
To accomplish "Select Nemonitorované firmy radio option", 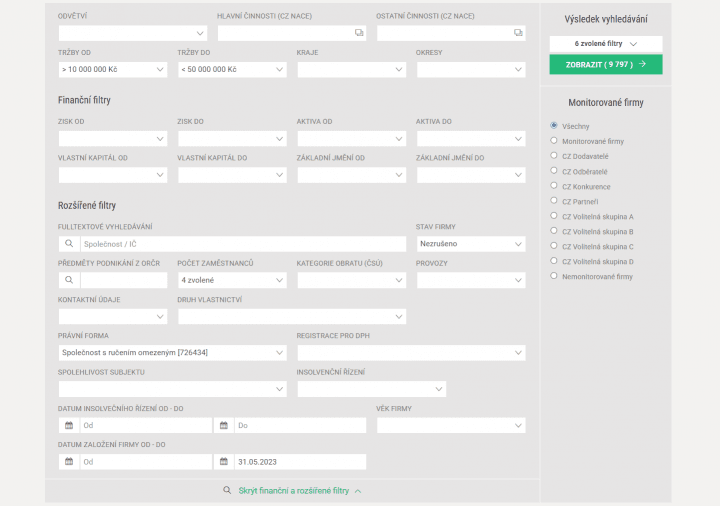I will (554, 276).
